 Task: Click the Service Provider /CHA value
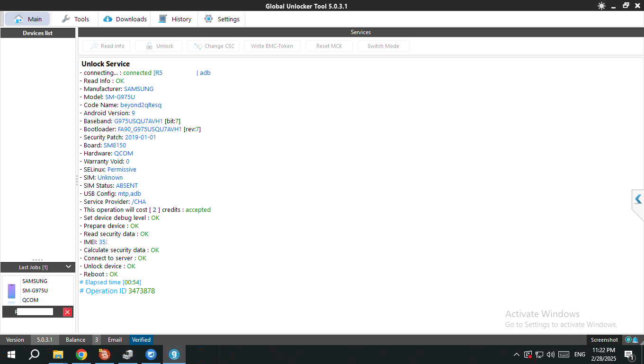(x=139, y=202)
